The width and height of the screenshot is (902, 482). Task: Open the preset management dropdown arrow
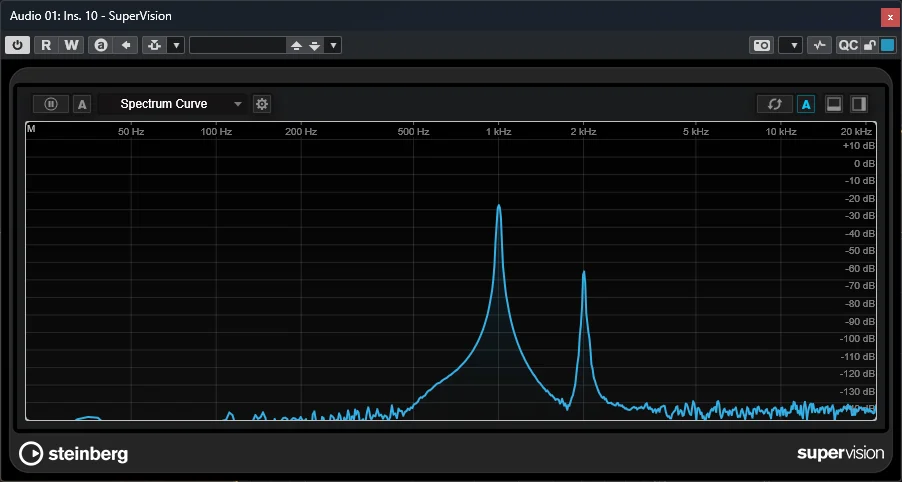pos(333,45)
